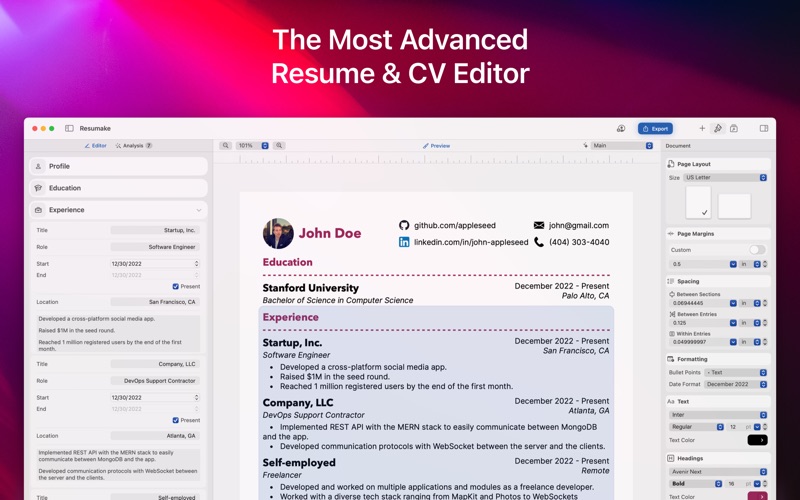Open the Education section

[x=118, y=188]
